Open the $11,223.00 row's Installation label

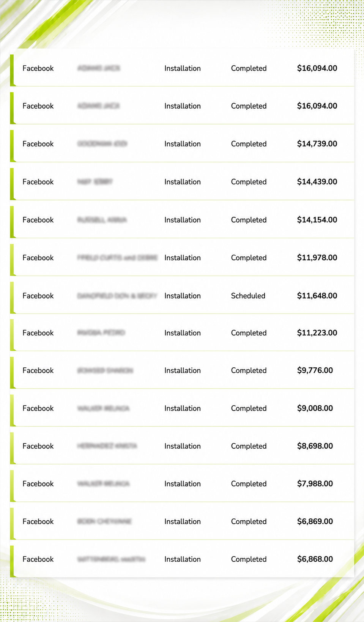[x=182, y=333]
